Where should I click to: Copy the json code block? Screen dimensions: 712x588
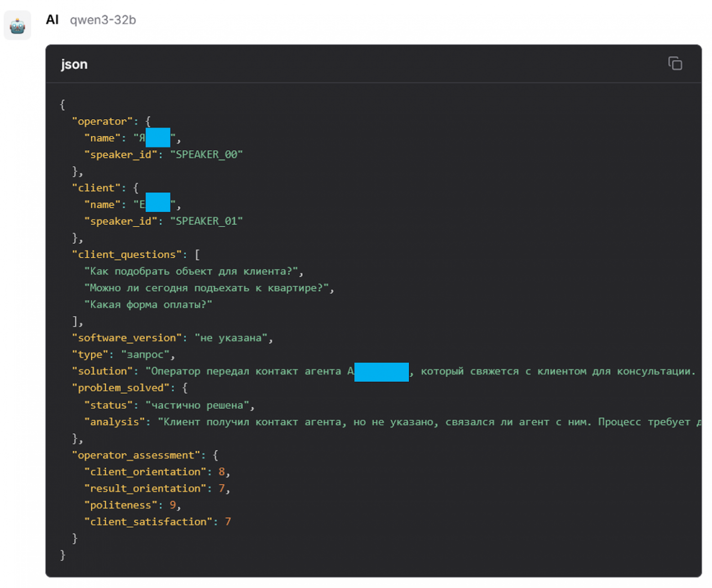675,63
